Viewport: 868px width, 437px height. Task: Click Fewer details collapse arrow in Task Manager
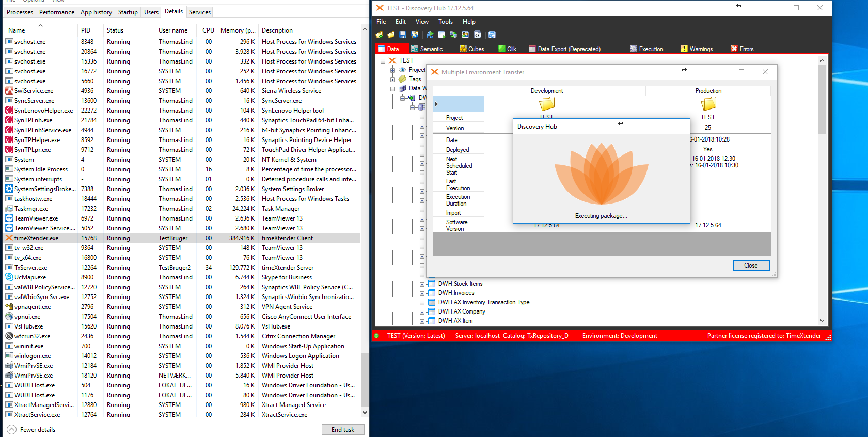[12, 430]
